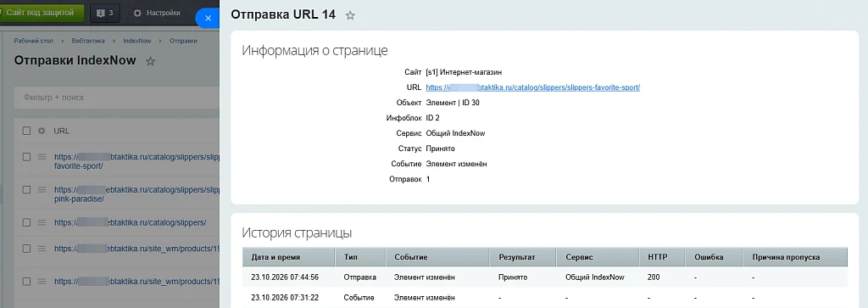Sort by URL column header in the list
This screenshot has width=868, height=308.
(x=61, y=132)
